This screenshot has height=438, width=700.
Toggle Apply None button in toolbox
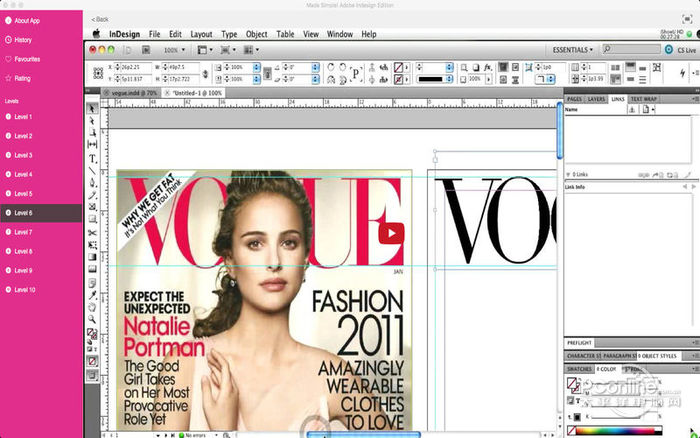tap(92, 361)
